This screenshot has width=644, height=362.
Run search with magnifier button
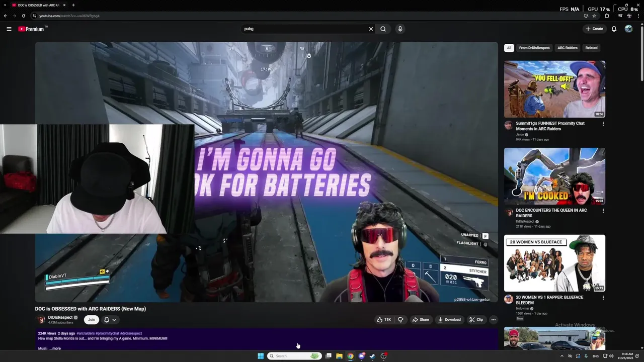coord(383,29)
